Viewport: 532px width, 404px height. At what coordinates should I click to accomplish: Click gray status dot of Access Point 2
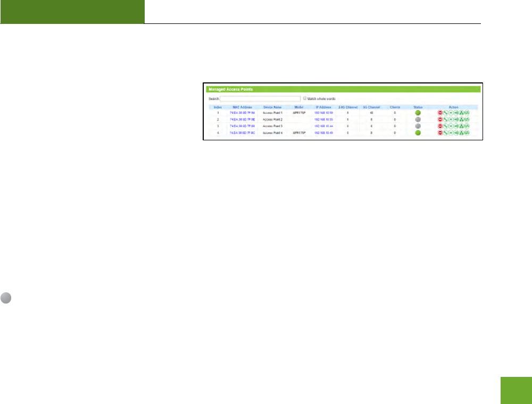418,119
